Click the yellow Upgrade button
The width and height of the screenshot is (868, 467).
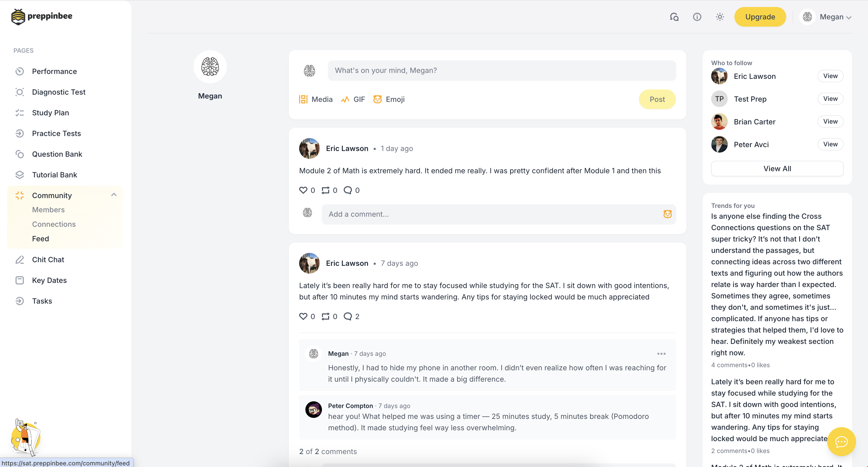pyautogui.click(x=760, y=17)
